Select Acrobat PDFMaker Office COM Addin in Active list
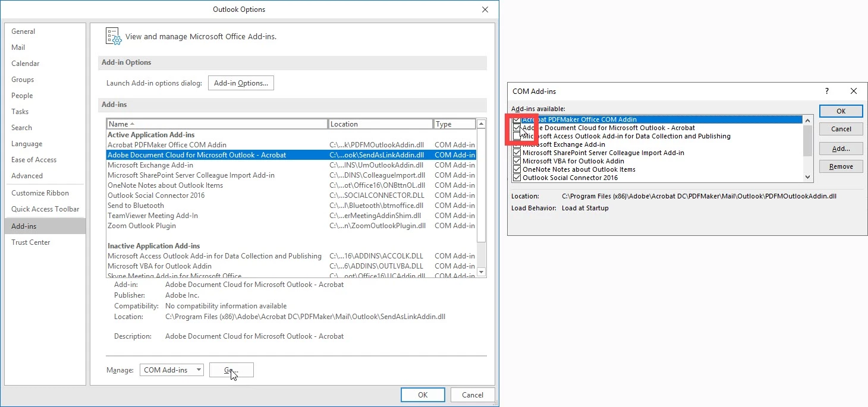868x407 pixels. [291, 145]
